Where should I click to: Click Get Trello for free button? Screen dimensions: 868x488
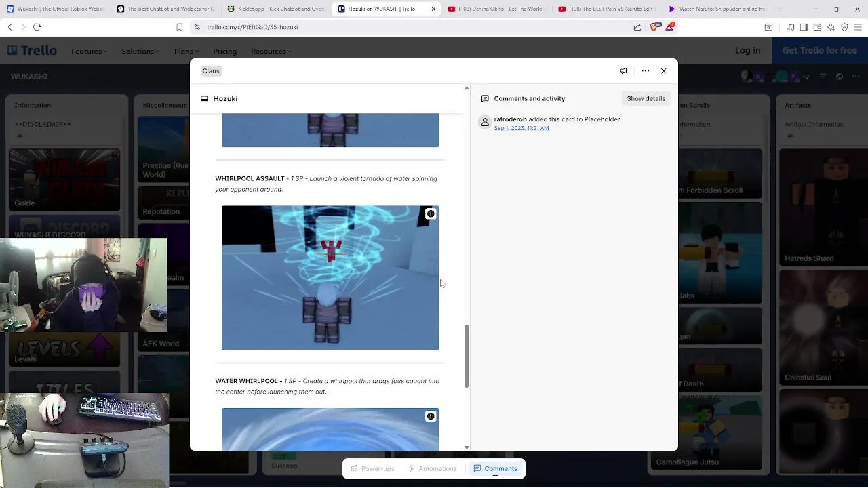tap(819, 50)
